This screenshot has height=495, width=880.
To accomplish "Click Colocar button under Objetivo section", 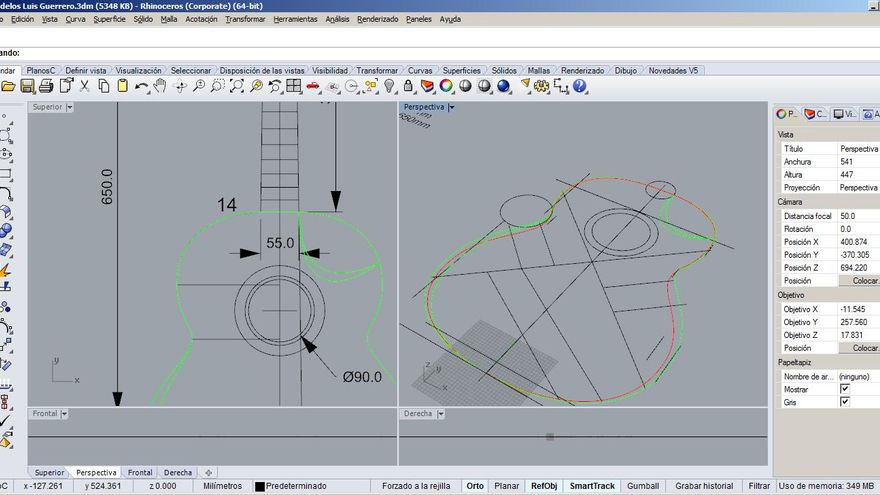I will click(864, 348).
